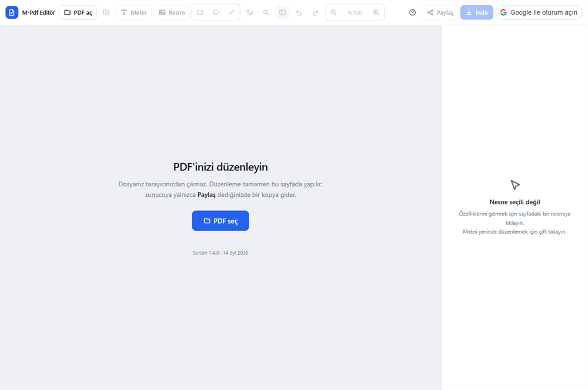Click the İndir download button
Screen dimensions: 588x390
tap(477, 12)
